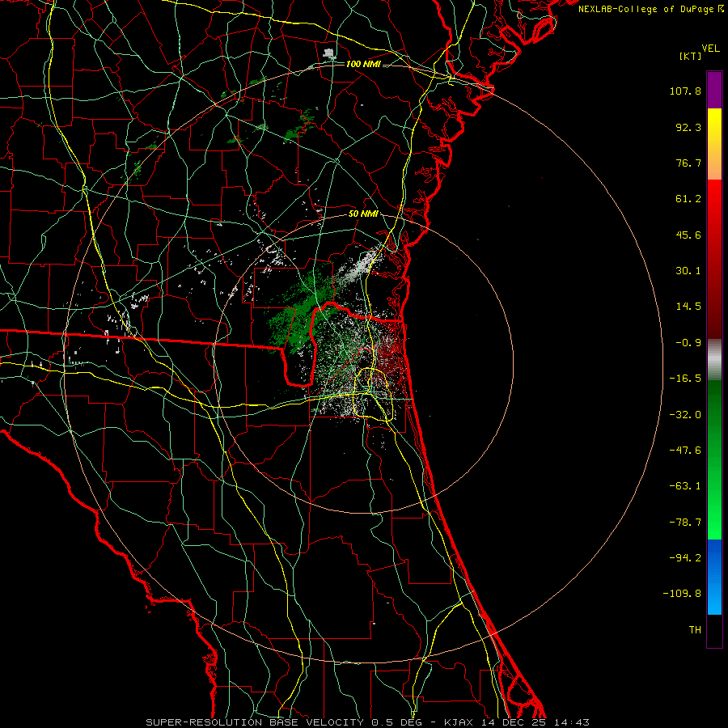Select the -16.5 scale label
The width and height of the screenshot is (728, 728).
click(x=685, y=379)
